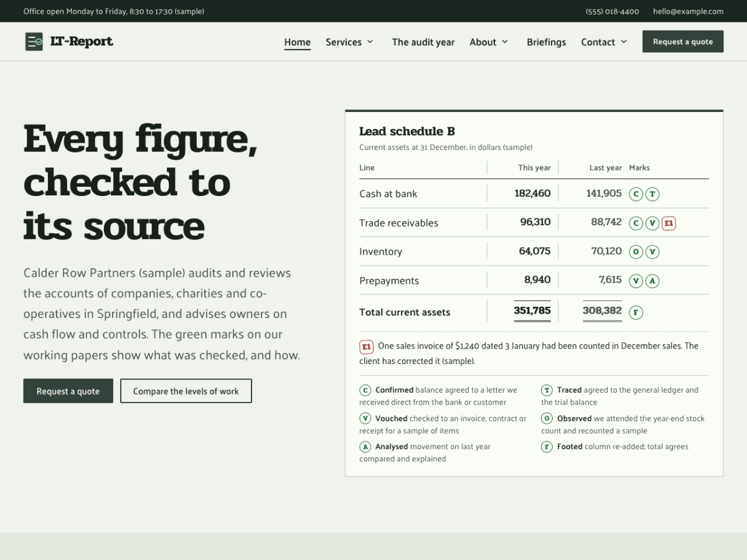The height and width of the screenshot is (560, 747).
Task: Click the O icon beside Observed in legend
Action: [547, 419]
